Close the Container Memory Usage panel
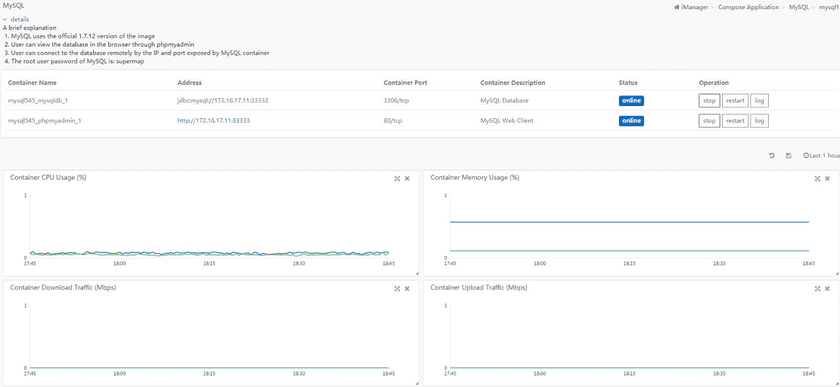Image resolution: width=840 pixels, height=387 pixels. [x=827, y=178]
